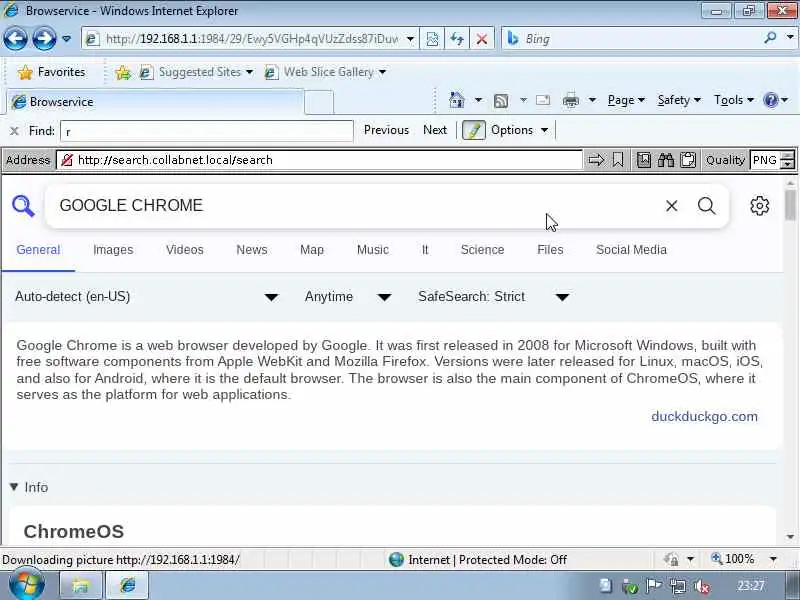Viewport: 800px width, 600px height.
Task: Open Windows Explorer from the taskbar
Action: pos(81,585)
